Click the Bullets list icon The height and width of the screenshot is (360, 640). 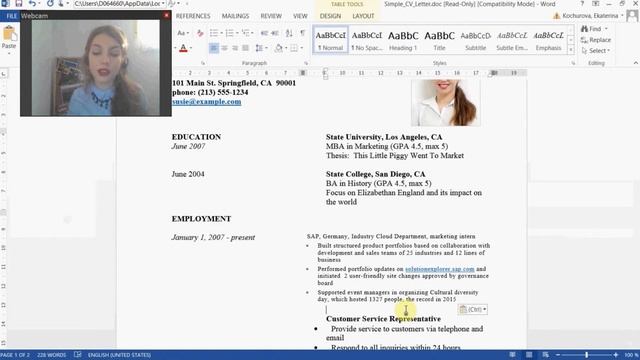(x=213, y=33)
